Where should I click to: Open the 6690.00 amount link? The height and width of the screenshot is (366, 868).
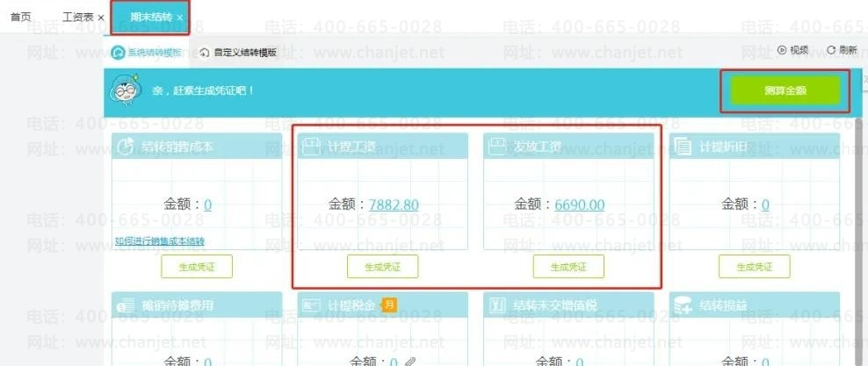pos(580,205)
